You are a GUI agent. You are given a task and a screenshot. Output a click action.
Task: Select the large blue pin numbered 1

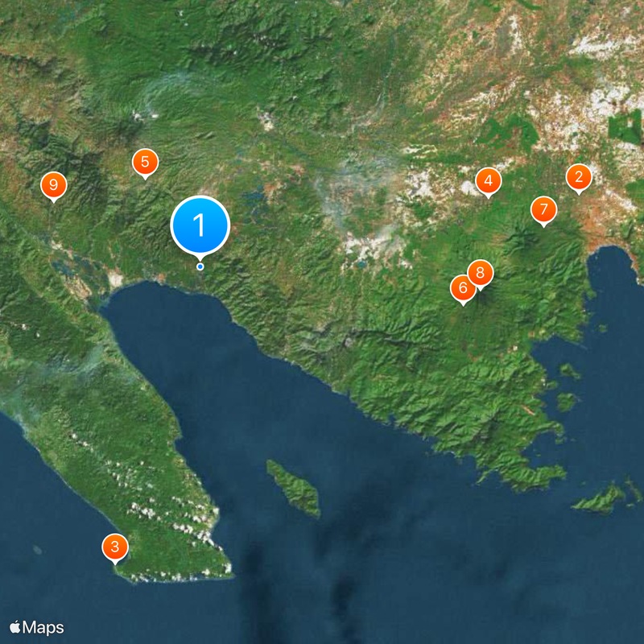coord(200,225)
